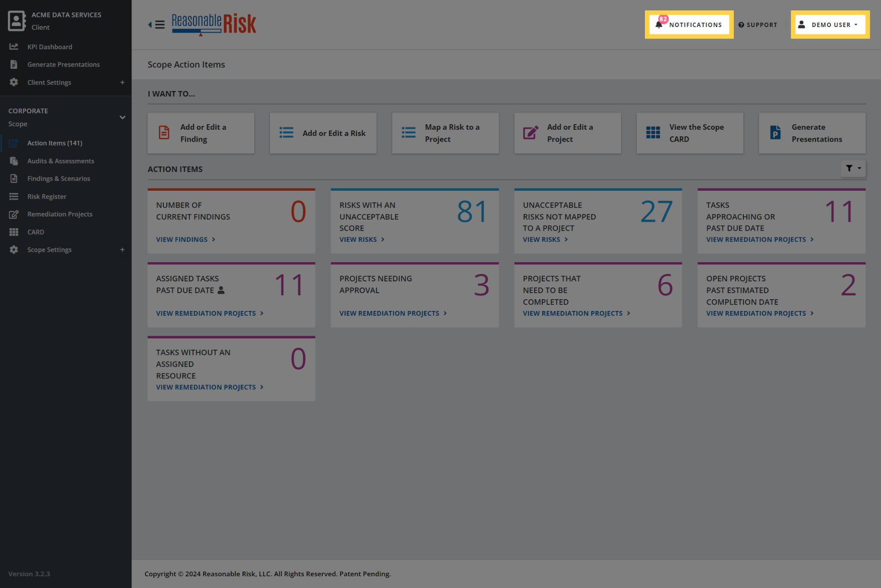Click the Add or Edit a Risk list icon
This screenshot has width=881, height=588.
click(x=286, y=133)
